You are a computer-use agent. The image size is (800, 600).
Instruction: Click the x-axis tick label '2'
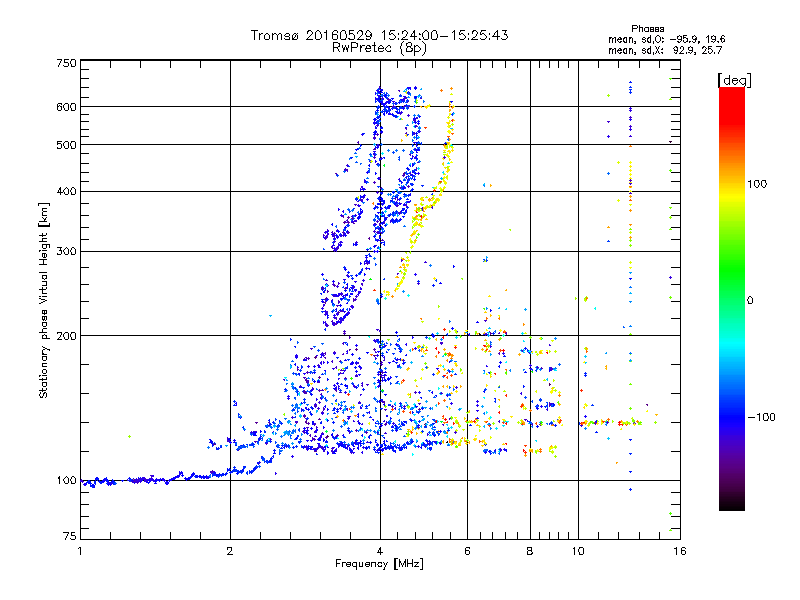pyautogui.click(x=230, y=551)
